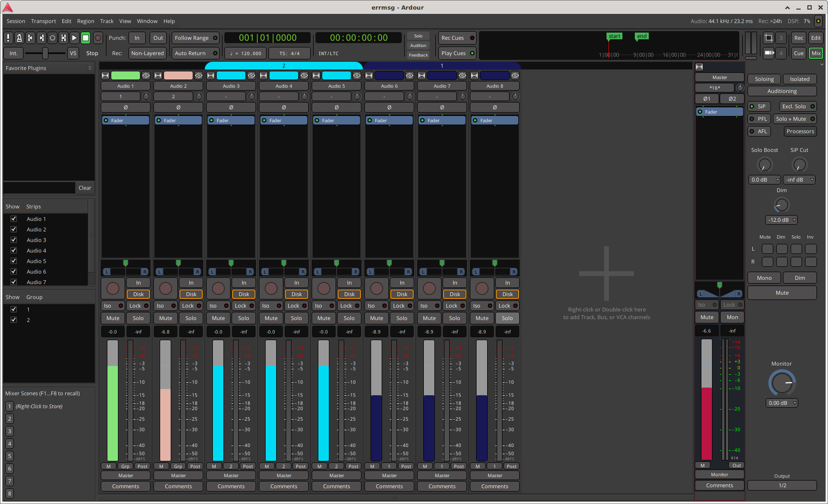The image size is (828, 504).
Task: Uncheck the Audio 3 strip checkbox
Action: [14, 240]
